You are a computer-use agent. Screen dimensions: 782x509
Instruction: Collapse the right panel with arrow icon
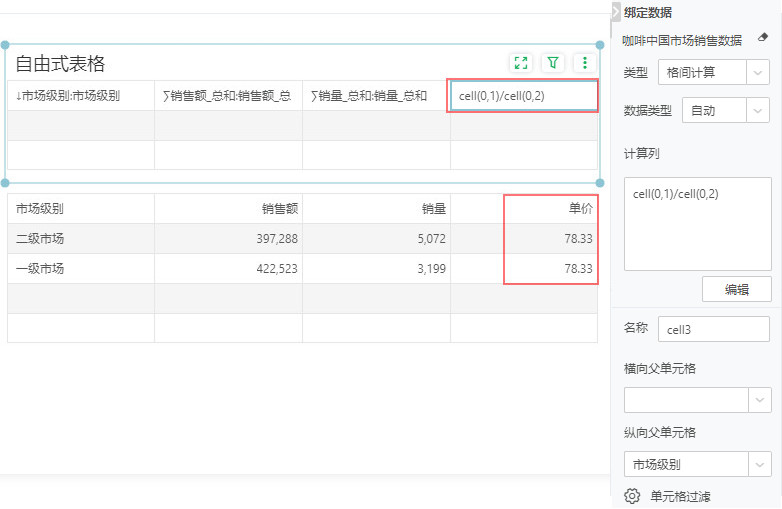pos(615,10)
